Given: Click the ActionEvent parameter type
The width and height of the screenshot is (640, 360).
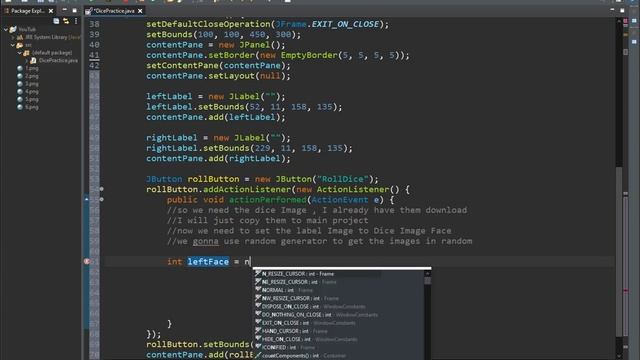Looking at the screenshot, I should click(x=340, y=200).
